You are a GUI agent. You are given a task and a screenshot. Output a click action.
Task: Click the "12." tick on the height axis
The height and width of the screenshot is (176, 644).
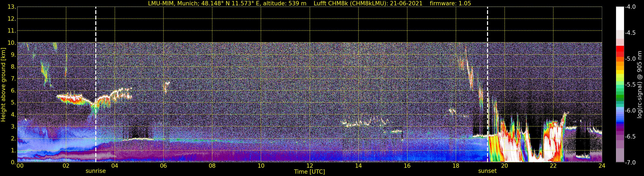click(x=12, y=19)
